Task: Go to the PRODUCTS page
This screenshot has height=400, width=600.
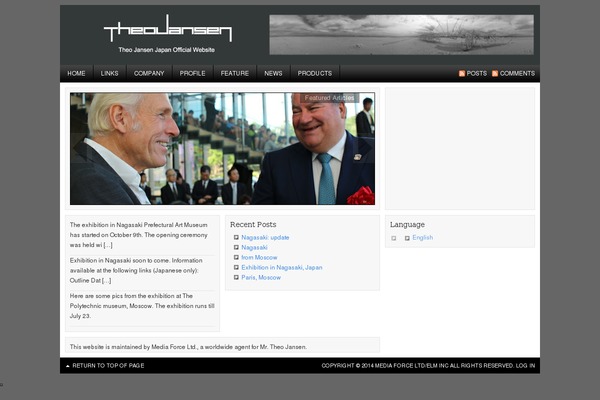Action: pos(315,73)
